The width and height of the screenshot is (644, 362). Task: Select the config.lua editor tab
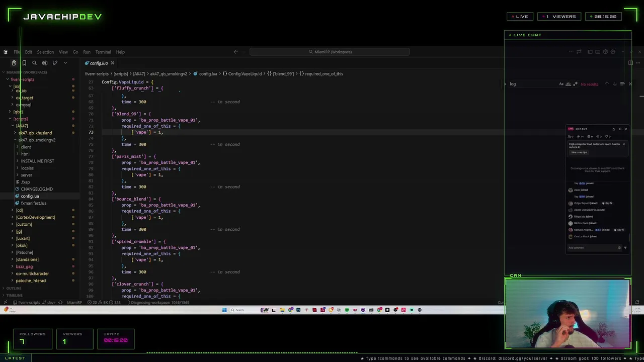(99, 63)
